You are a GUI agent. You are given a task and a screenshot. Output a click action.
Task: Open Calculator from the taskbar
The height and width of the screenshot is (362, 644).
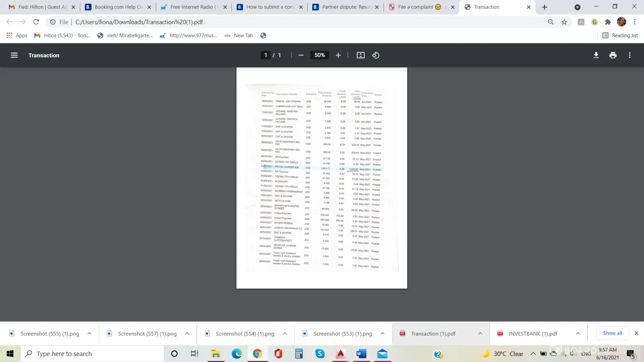coord(299,354)
